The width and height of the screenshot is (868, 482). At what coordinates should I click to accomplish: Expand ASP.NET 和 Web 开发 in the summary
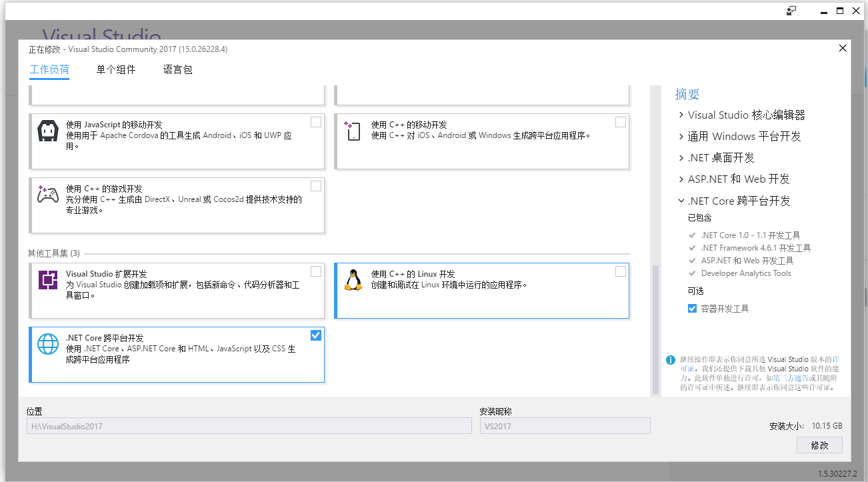click(x=681, y=179)
